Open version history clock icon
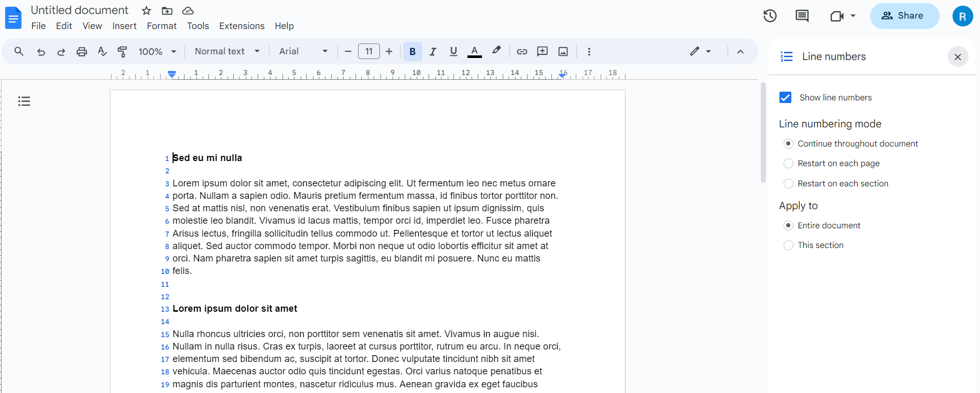 [770, 16]
